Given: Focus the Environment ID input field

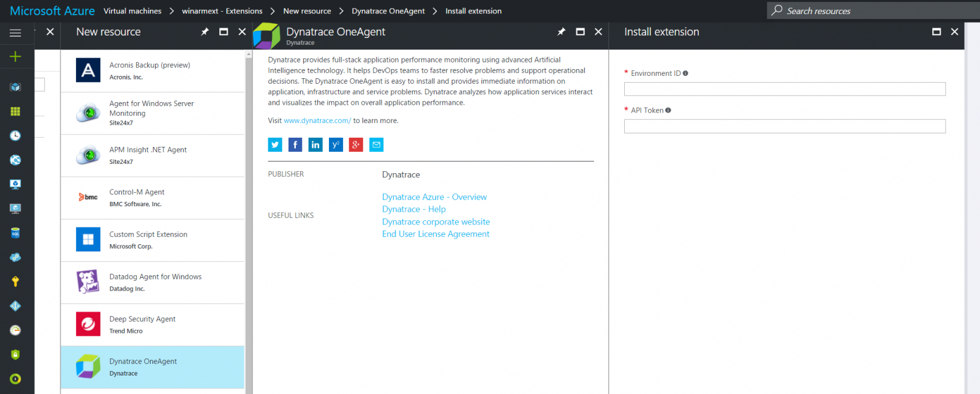Looking at the screenshot, I should 785,89.
